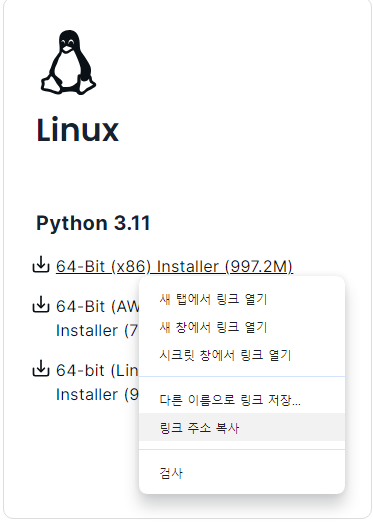The width and height of the screenshot is (373, 524).
Task: Open the 64-Bit (x86) Installer (997.2M) link
Action: (174, 267)
